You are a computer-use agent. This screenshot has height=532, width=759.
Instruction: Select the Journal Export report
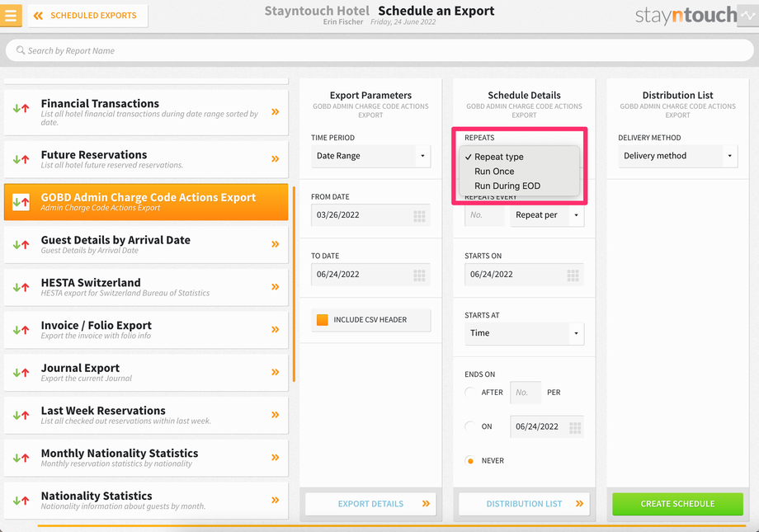[x=146, y=372]
